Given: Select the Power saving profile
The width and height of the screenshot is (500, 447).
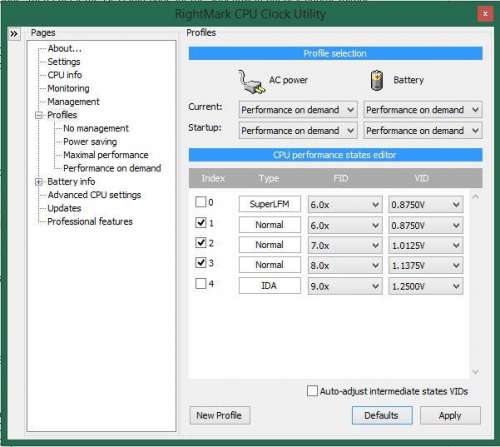Looking at the screenshot, I should point(90,142).
